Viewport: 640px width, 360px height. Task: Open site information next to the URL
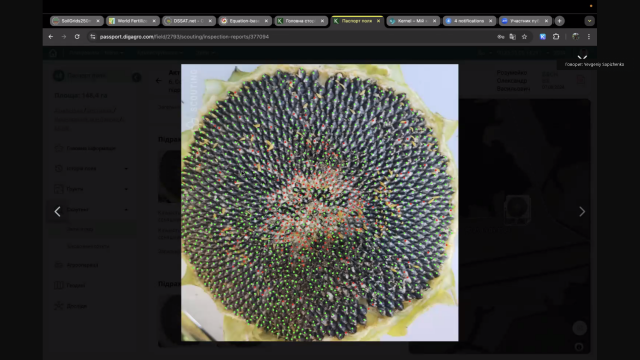pos(93,37)
